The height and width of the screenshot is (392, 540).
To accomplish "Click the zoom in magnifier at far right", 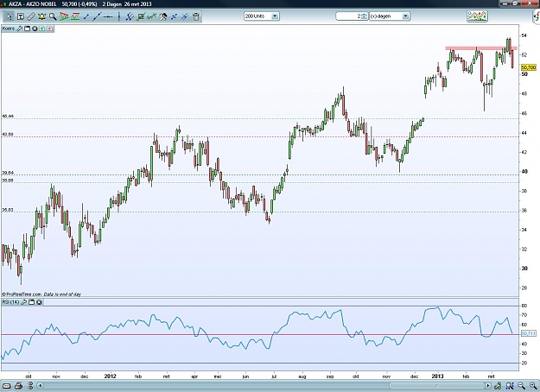I will click(x=533, y=386).
